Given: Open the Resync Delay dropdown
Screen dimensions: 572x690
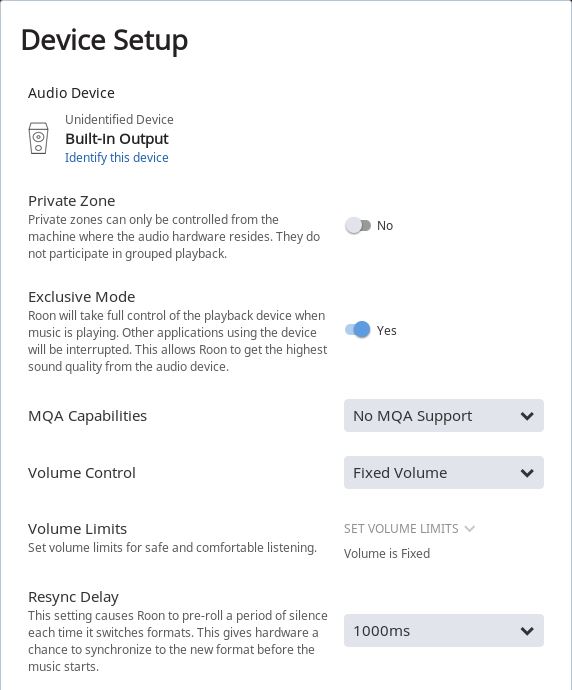Looking at the screenshot, I should click(444, 631).
